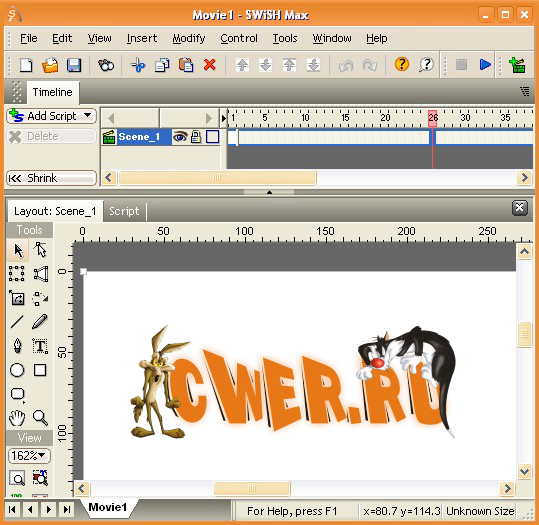
Task: Toggle the Scene_1 lock icon
Action: (196, 137)
